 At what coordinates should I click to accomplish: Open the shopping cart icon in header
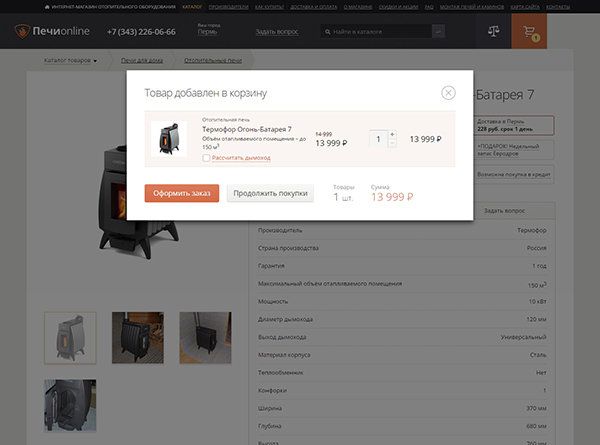pyautogui.click(x=528, y=31)
